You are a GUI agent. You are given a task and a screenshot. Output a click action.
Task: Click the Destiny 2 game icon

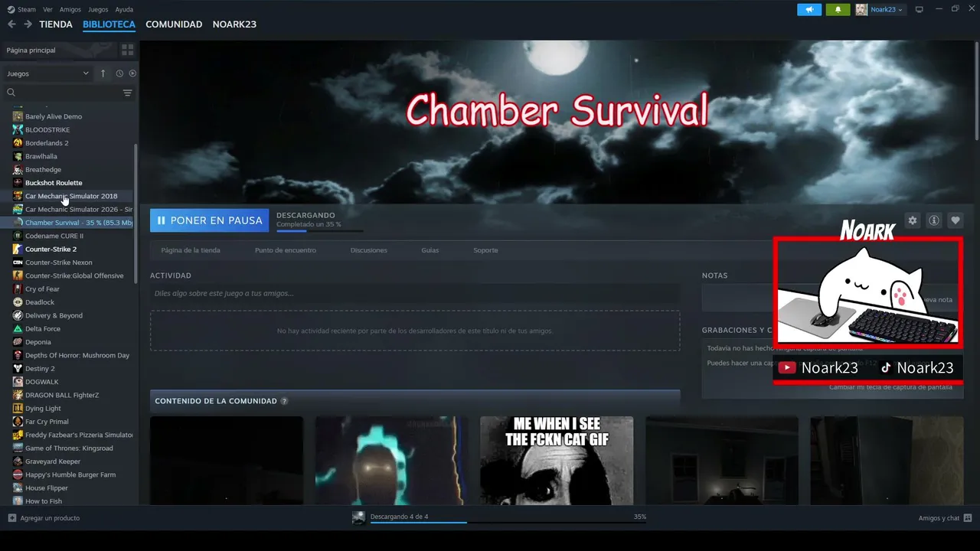tap(18, 368)
